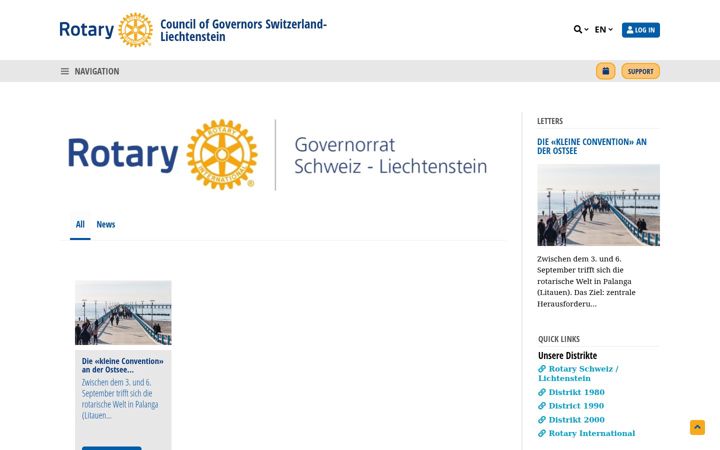This screenshot has width=720, height=450.
Task: Click the Governorrat Schweiz - Liechtenstein banner
Action: coord(278,155)
